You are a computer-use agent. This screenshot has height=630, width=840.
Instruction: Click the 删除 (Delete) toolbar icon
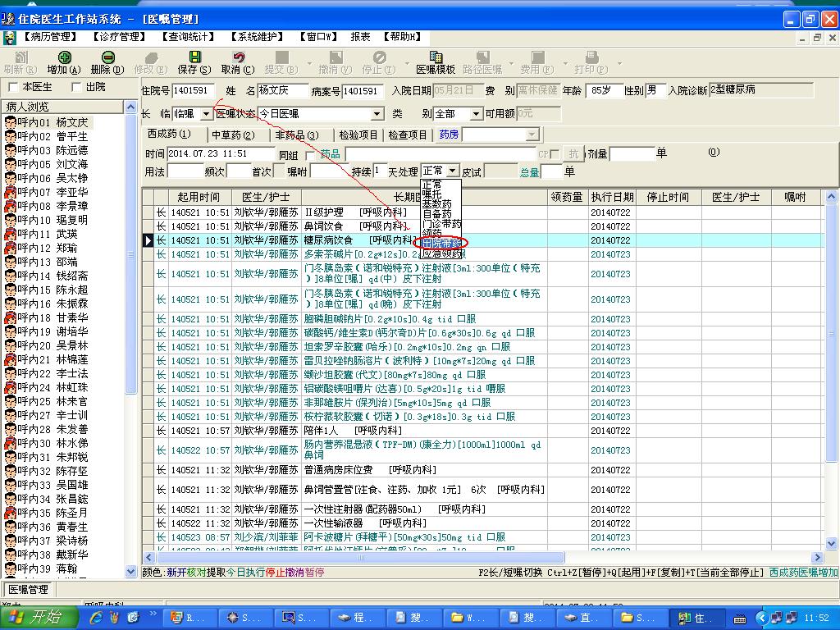coord(107,57)
